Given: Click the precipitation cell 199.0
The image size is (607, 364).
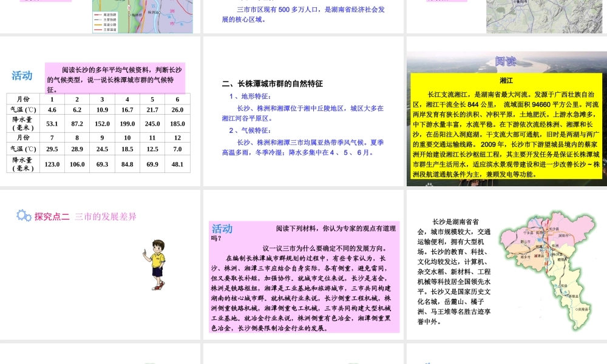Looking at the screenshot, I should pos(127,124).
